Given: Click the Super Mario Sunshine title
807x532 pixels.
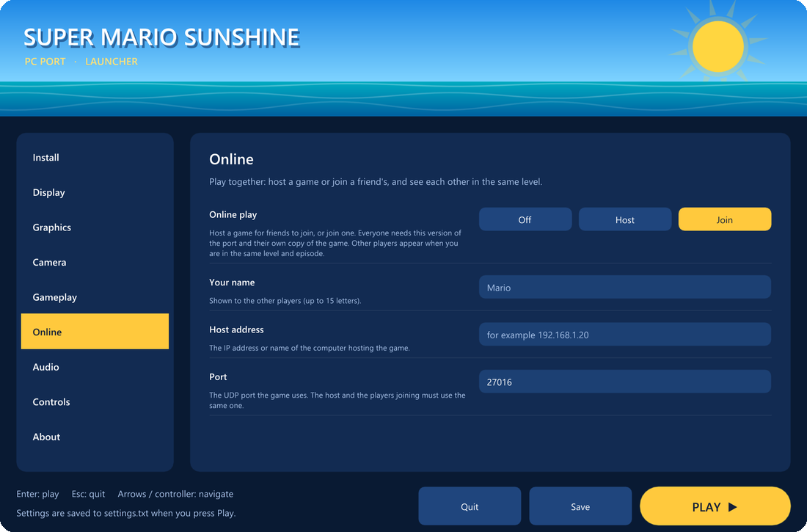Looking at the screenshot, I should point(161,37).
